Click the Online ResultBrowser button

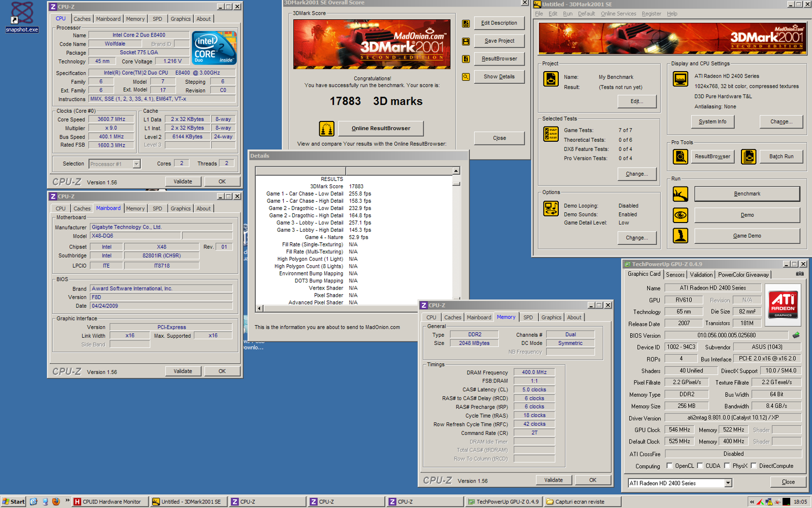coord(381,129)
